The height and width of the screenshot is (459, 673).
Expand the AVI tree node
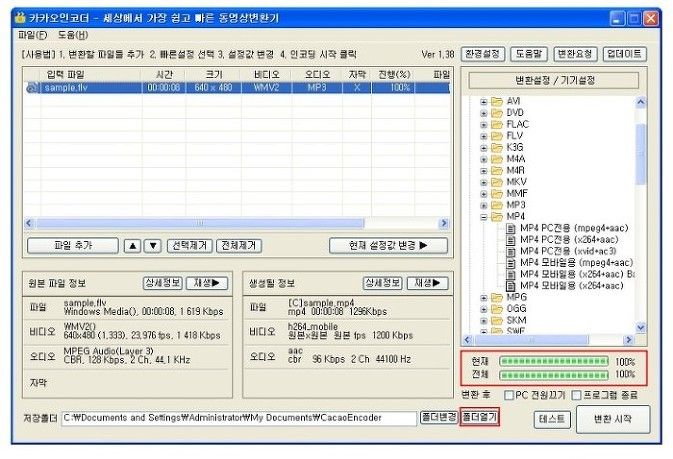(x=484, y=102)
